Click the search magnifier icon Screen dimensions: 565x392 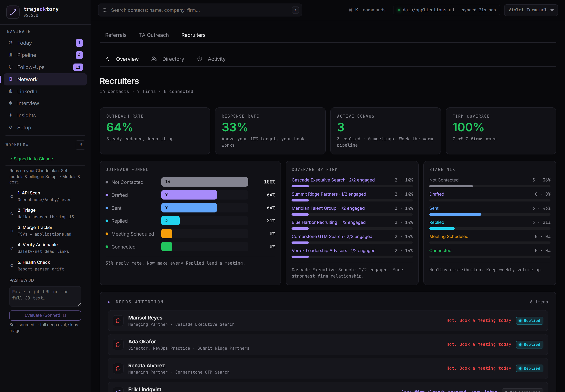[105, 10]
